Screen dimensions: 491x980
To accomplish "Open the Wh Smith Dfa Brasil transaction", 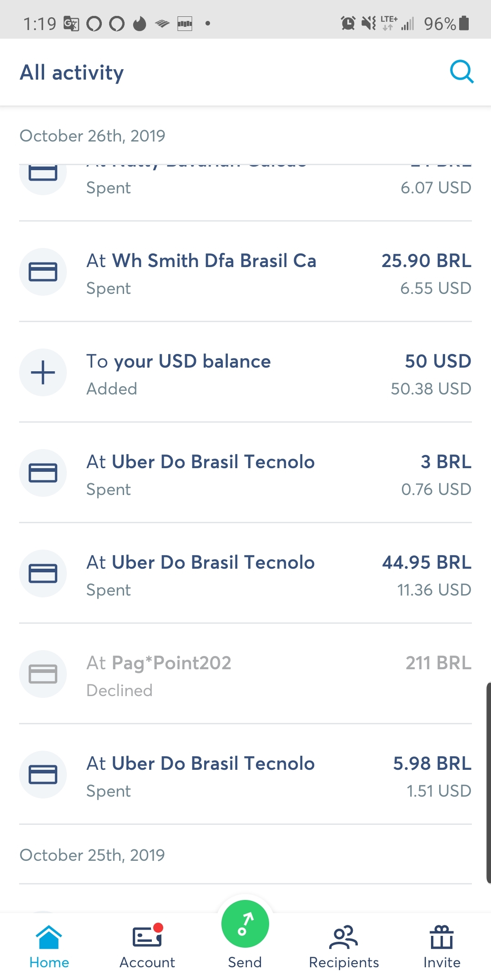I will click(x=245, y=273).
